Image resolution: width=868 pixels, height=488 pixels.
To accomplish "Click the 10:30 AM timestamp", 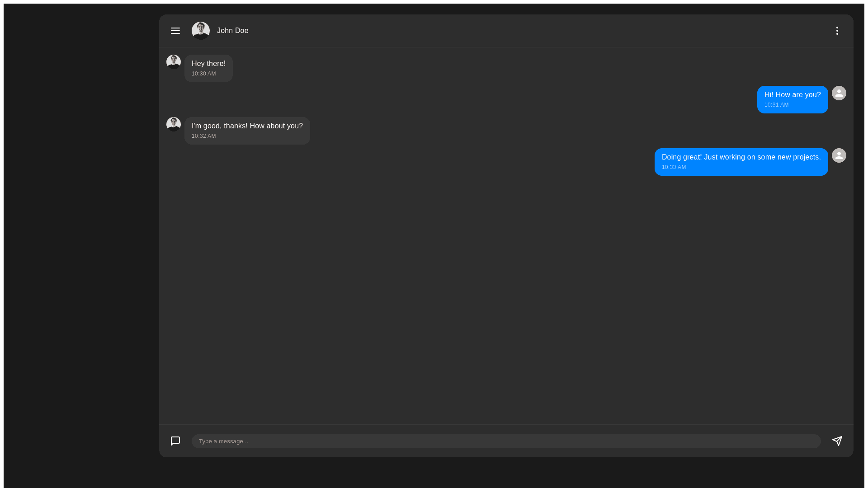I will (x=203, y=74).
